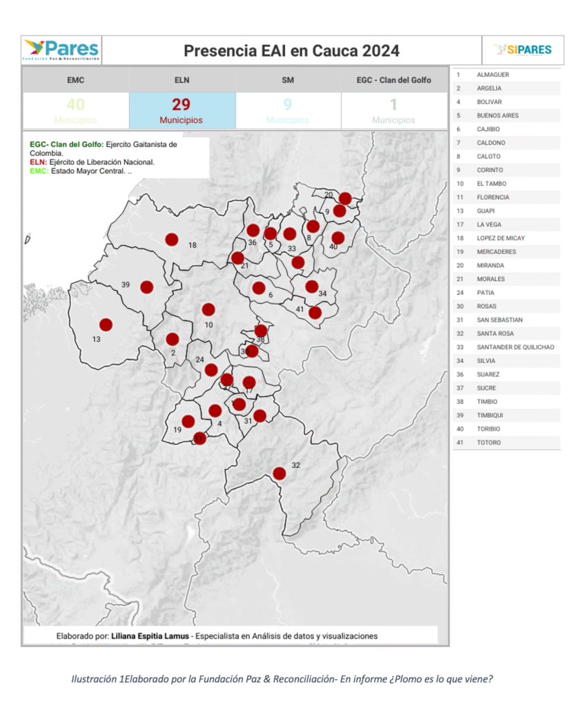Select the 40 Municipios card
This screenshot has width=588, height=707.
pyautogui.click(x=76, y=110)
